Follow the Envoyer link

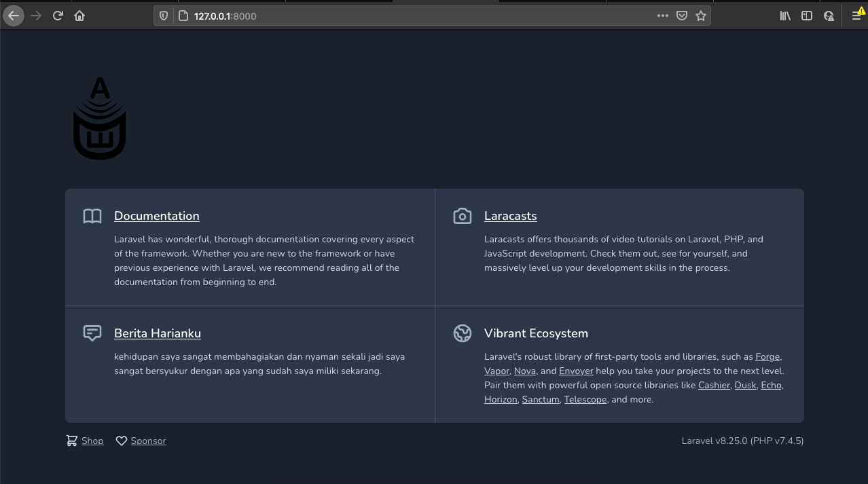click(576, 371)
